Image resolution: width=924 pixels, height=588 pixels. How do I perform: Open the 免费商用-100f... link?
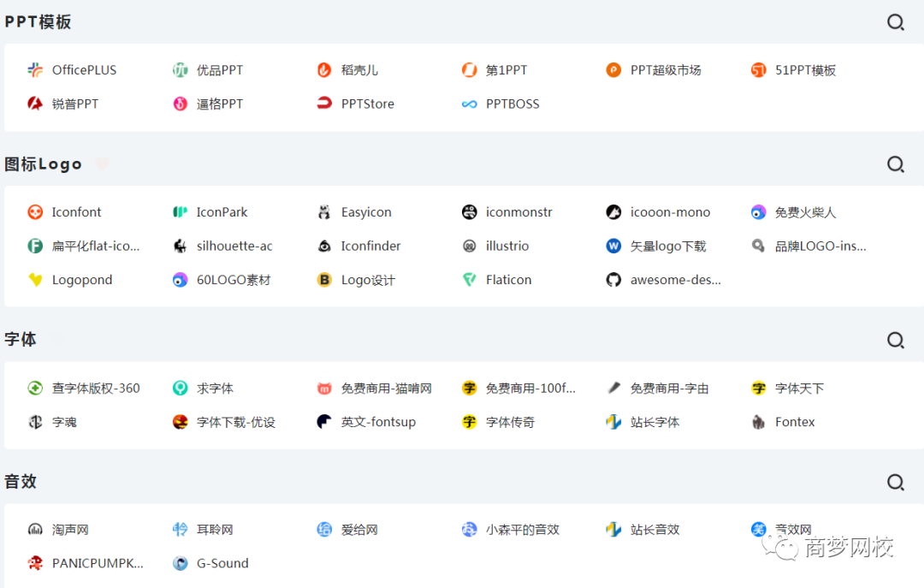pos(530,389)
